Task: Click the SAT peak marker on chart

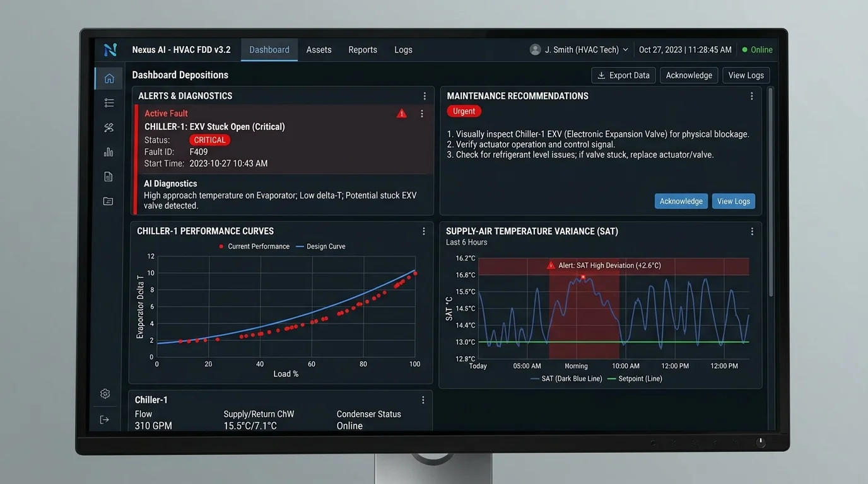Action: (583, 277)
